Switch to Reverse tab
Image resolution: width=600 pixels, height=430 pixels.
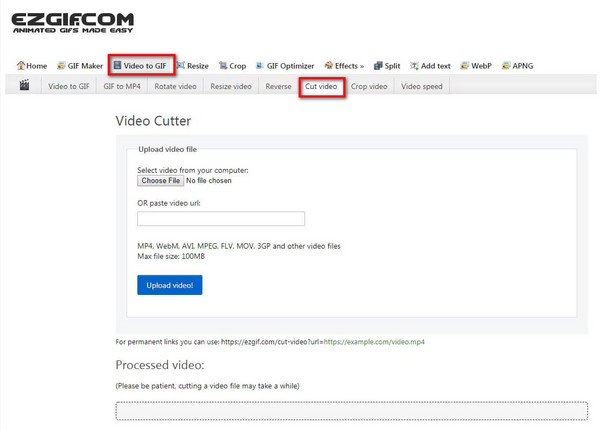pyautogui.click(x=278, y=86)
